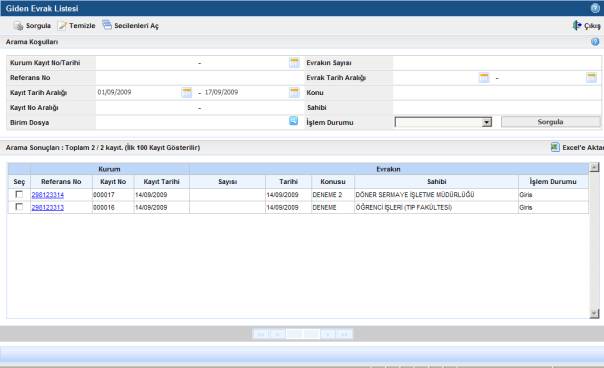This screenshot has width=604, height=368.
Task: Click the start date field showing 01/09/2009
Action: coord(138,92)
